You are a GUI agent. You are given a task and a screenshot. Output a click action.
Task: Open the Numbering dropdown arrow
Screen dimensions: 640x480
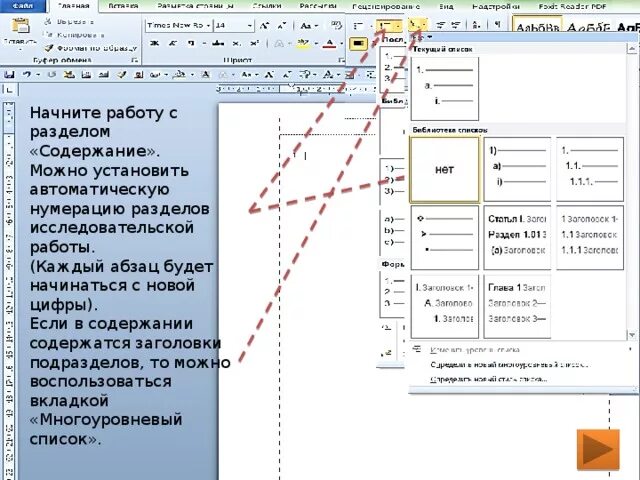(398, 26)
